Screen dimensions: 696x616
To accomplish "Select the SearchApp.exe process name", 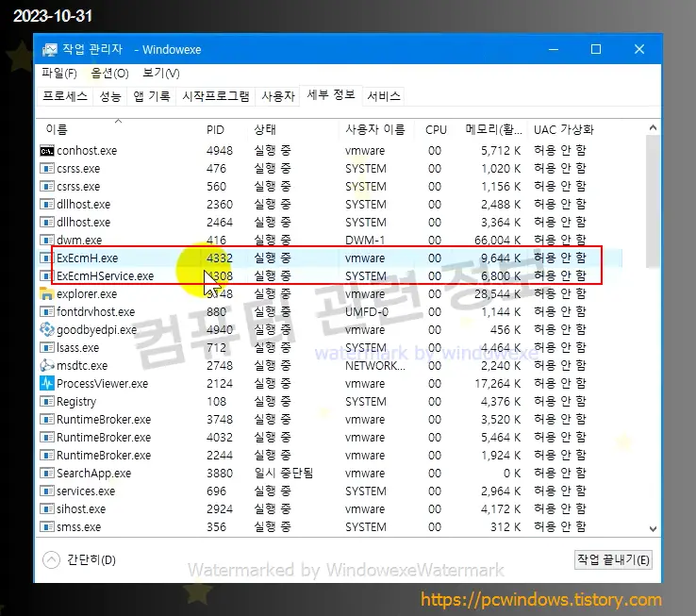I will click(94, 474).
